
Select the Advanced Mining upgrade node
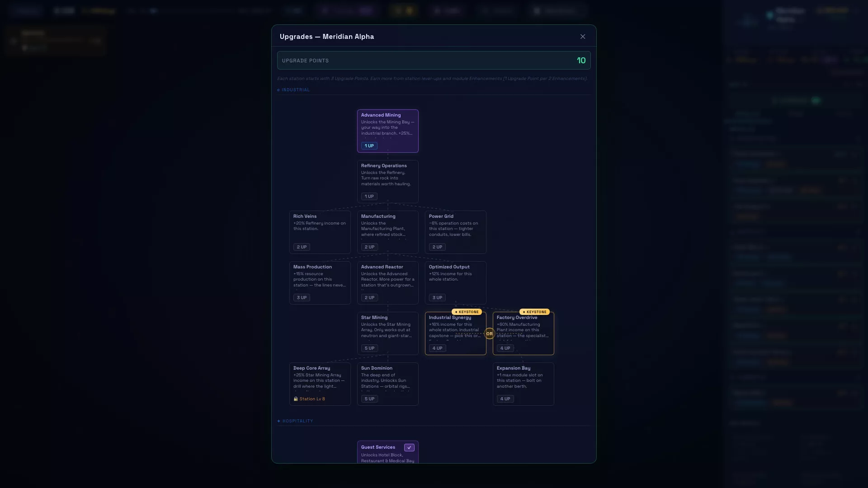tap(388, 131)
